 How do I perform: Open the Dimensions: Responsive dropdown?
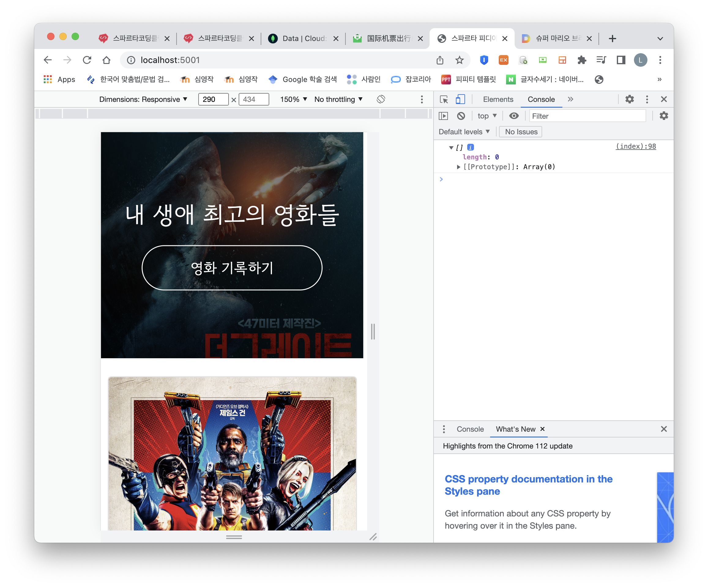tap(143, 99)
